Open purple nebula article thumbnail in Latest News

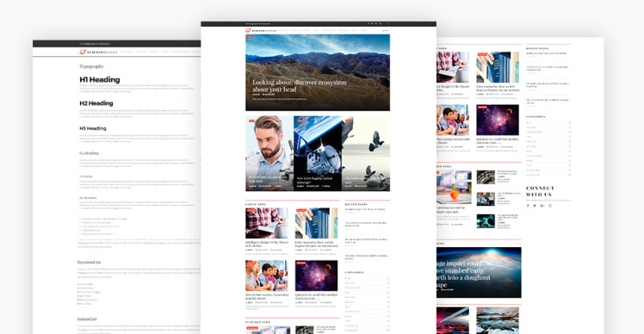[x=316, y=275]
